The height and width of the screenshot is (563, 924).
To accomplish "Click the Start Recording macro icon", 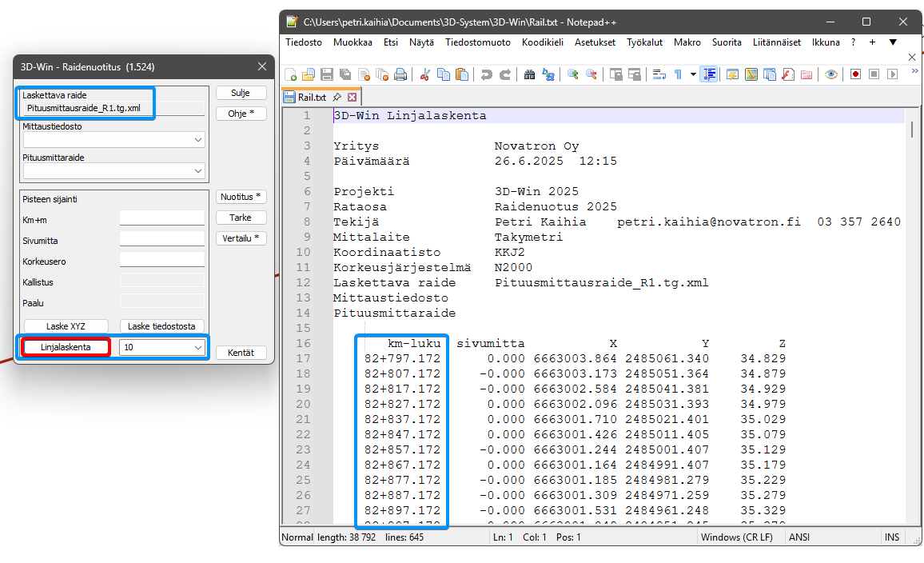I will coord(855,74).
